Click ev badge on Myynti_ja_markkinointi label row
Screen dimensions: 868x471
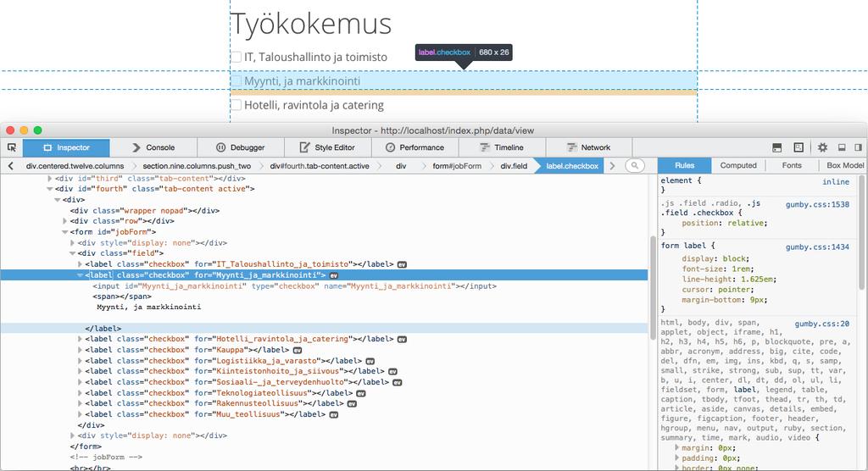pyautogui.click(x=334, y=275)
